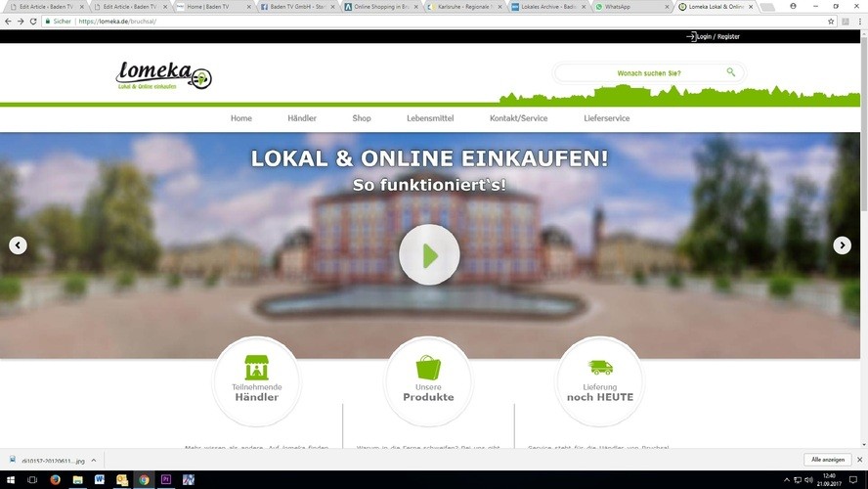The width and height of the screenshot is (868, 489).
Task: Open the Lieferservice navigation item
Action: coord(606,118)
